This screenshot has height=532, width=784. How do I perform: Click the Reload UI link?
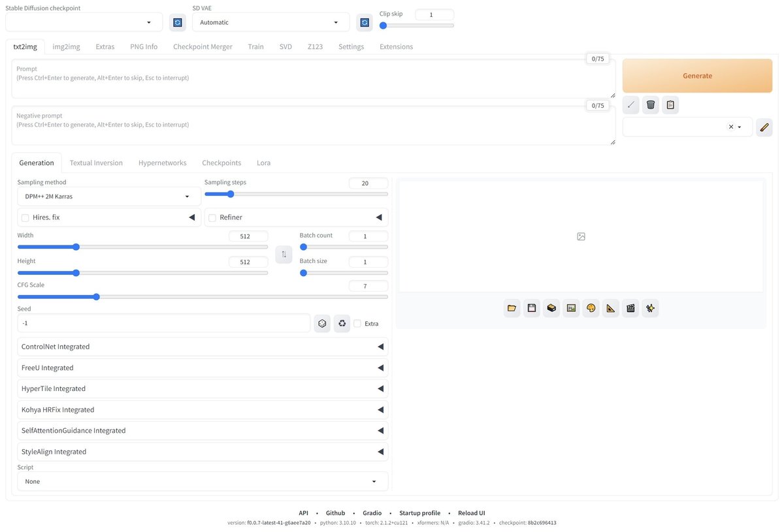[472, 513]
